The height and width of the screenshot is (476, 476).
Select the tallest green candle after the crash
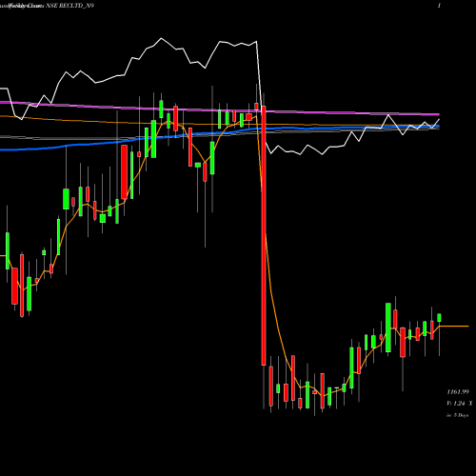388,327
